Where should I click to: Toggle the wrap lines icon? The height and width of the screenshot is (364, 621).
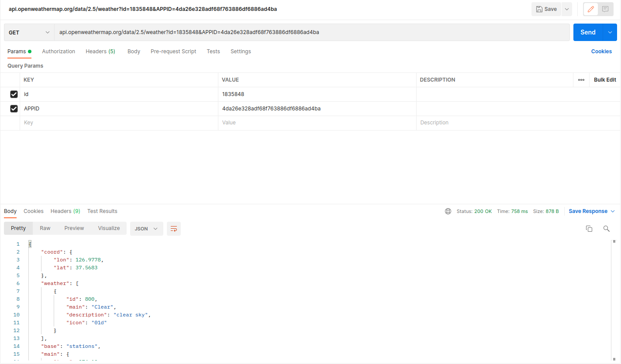(174, 229)
